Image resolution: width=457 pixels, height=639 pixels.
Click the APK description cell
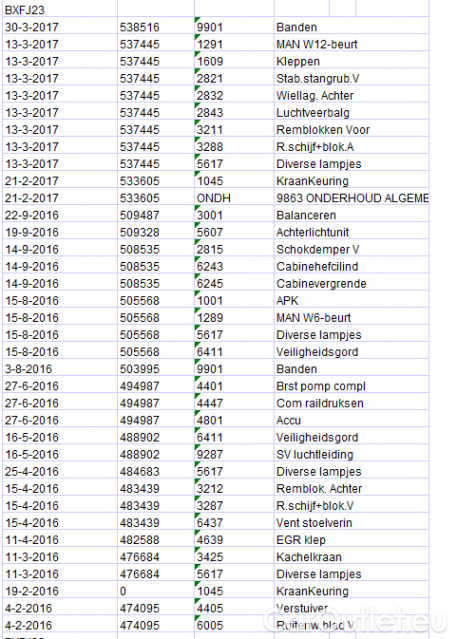click(352, 301)
